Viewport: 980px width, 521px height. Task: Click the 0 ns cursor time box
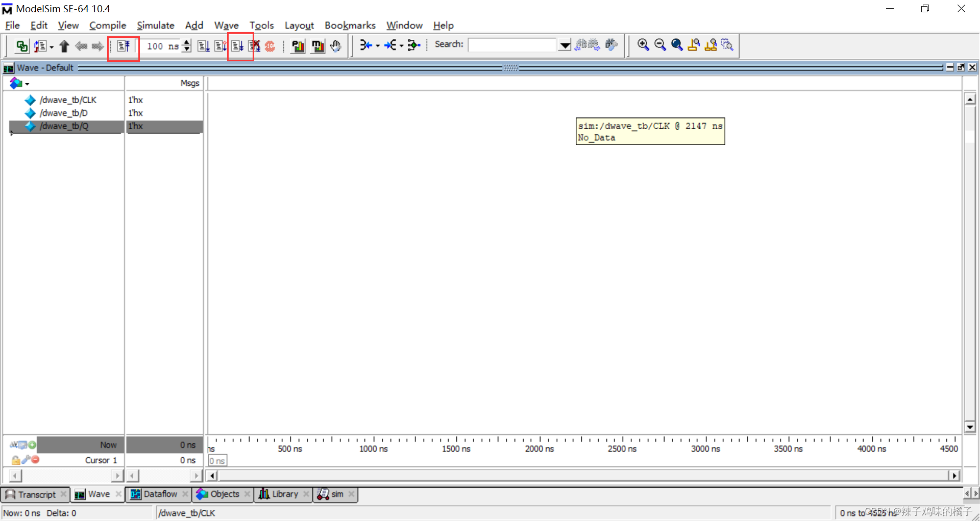pyautogui.click(x=217, y=461)
